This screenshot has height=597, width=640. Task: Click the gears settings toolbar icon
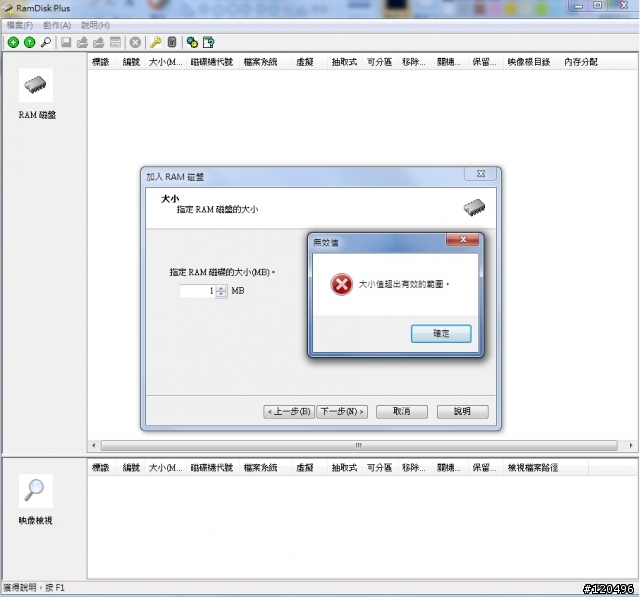[x=192, y=42]
